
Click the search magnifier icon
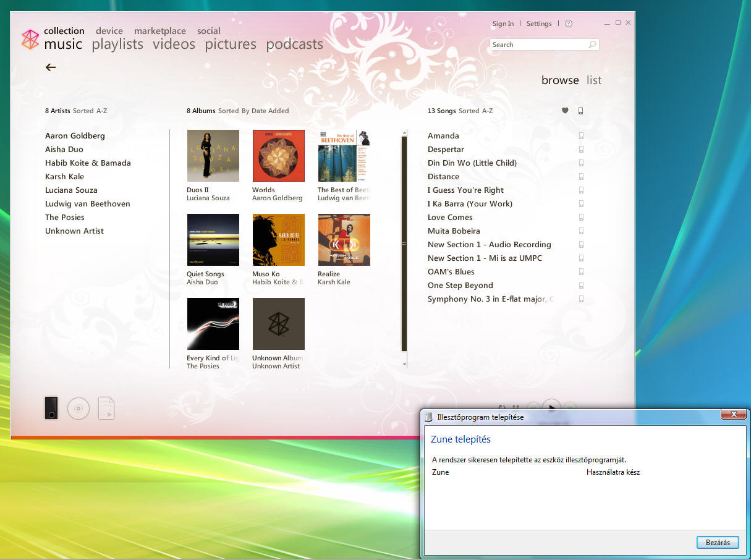click(592, 45)
